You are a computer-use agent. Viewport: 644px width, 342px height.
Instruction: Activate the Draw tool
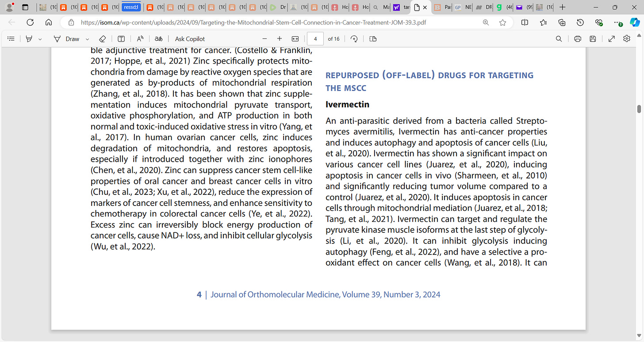(x=66, y=39)
